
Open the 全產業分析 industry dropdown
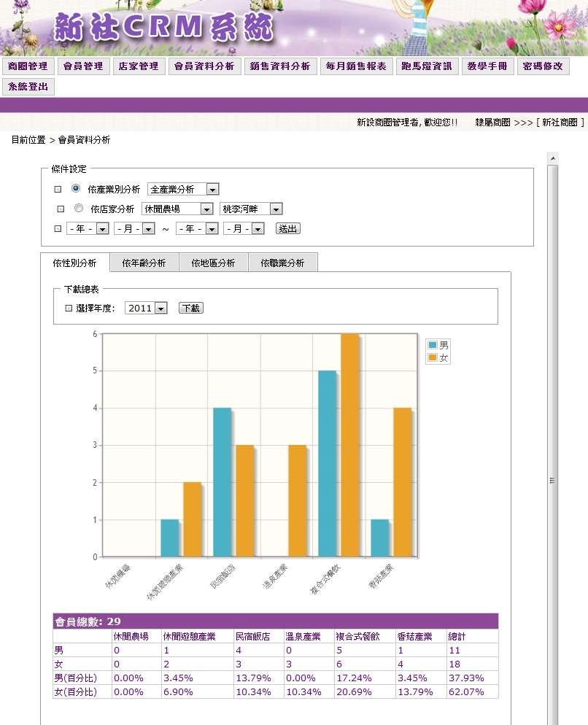point(183,189)
